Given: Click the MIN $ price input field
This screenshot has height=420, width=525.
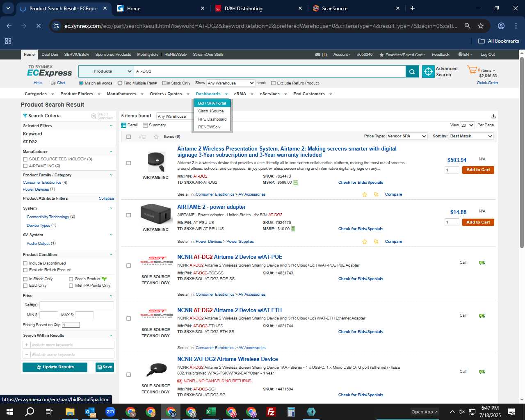Looking at the screenshot, I should [48, 315].
